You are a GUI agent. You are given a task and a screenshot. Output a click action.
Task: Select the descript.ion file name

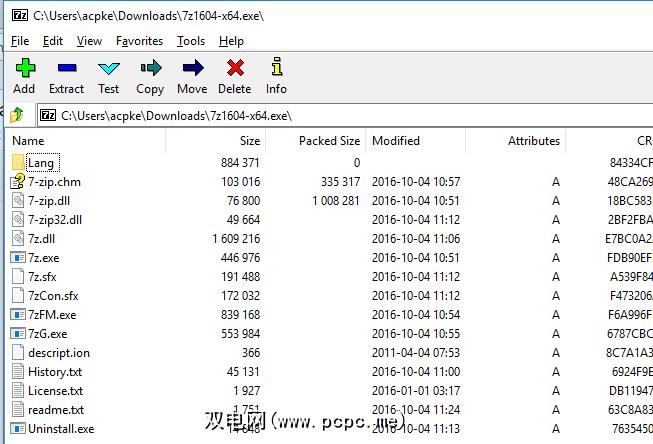click(x=59, y=353)
